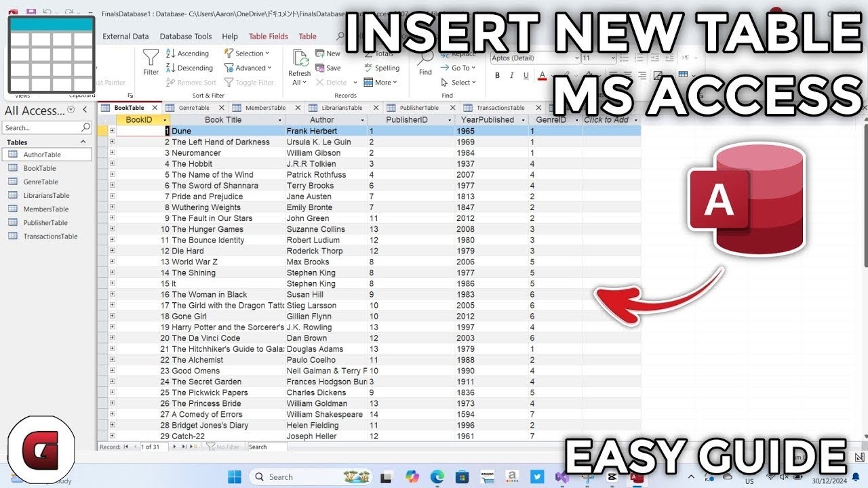Expand the subdatasheet for Dune row

pyautogui.click(x=112, y=131)
